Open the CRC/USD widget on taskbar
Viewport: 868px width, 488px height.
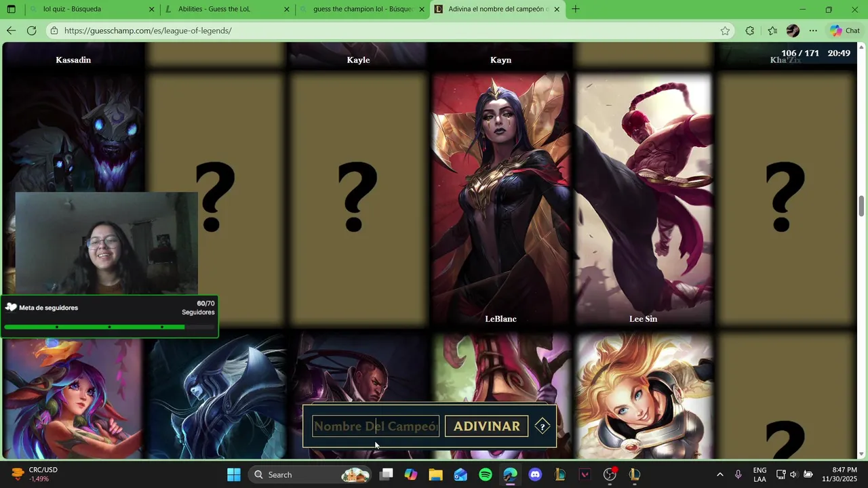[x=35, y=474]
